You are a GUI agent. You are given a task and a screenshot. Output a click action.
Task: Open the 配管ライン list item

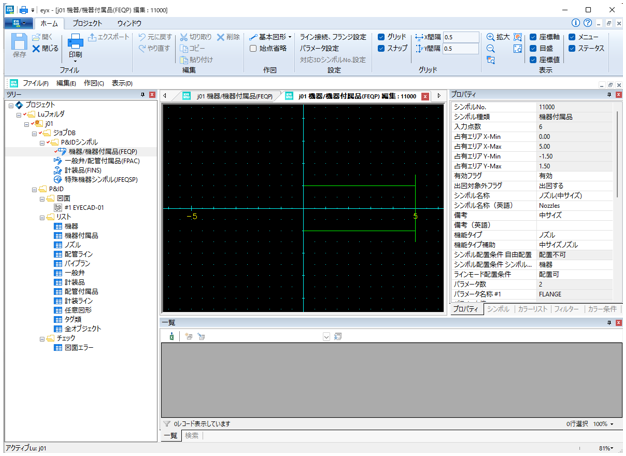click(79, 254)
